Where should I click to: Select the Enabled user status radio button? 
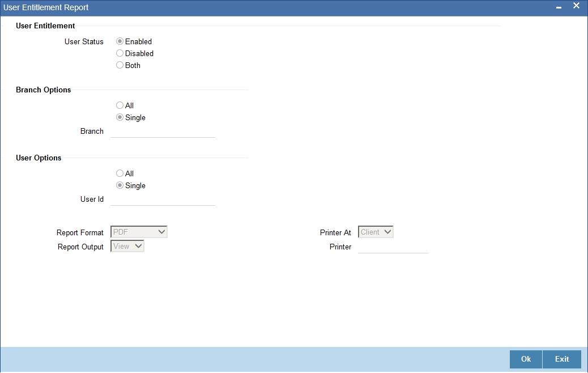point(120,41)
